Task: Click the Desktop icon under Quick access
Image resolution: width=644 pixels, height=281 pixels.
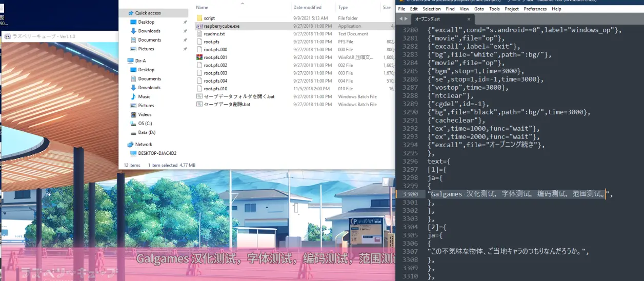Action: click(x=133, y=22)
